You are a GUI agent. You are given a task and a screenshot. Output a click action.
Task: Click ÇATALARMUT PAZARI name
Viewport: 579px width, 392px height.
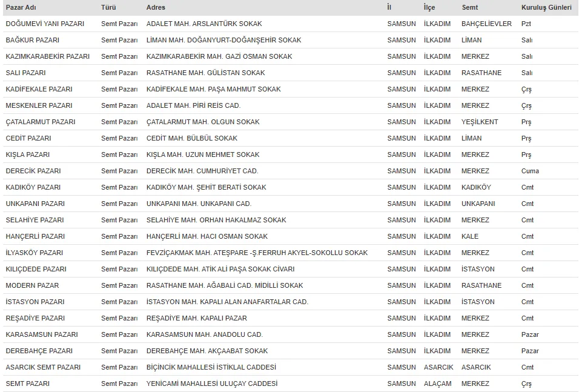41,122
